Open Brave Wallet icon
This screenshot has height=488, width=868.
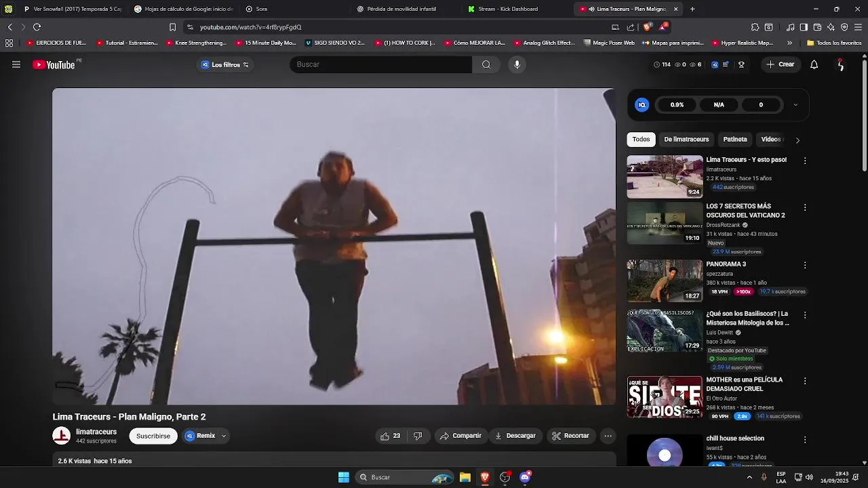pos(817,27)
